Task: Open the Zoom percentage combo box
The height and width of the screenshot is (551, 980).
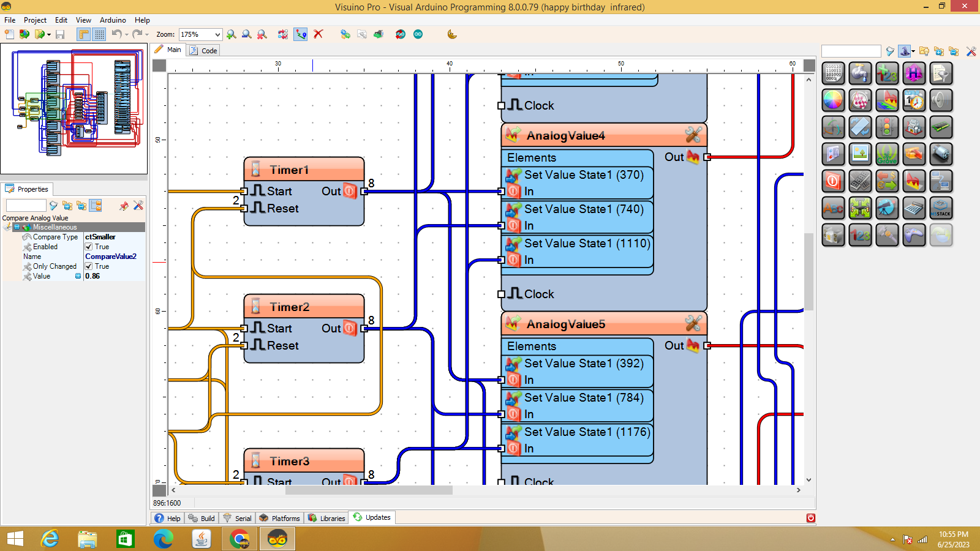Action: pyautogui.click(x=200, y=34)
